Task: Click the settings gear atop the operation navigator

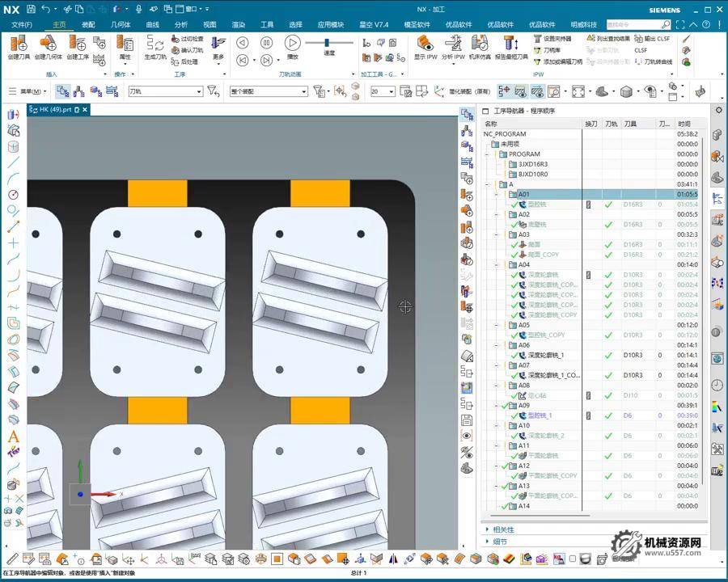Action: [x=717, y=110]
